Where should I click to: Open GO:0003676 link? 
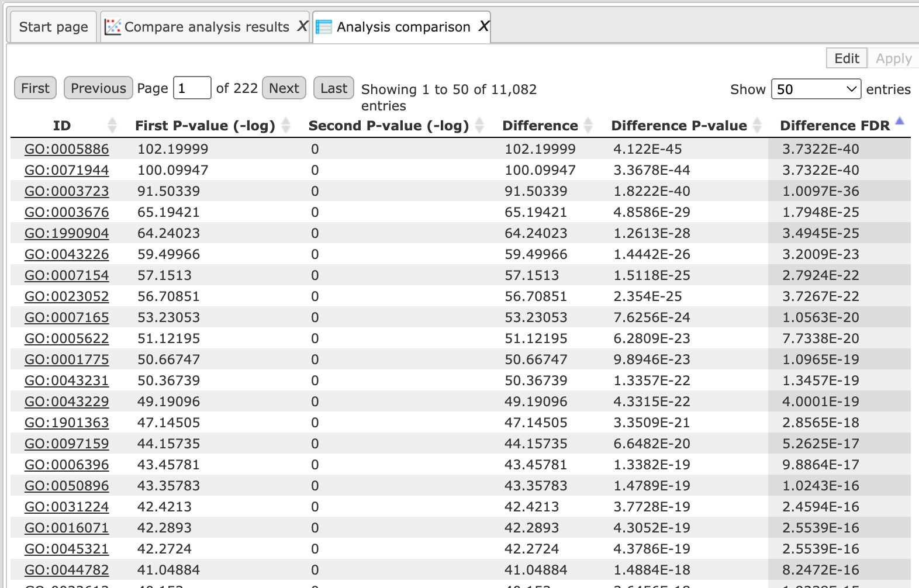click(x=67, y=212)
